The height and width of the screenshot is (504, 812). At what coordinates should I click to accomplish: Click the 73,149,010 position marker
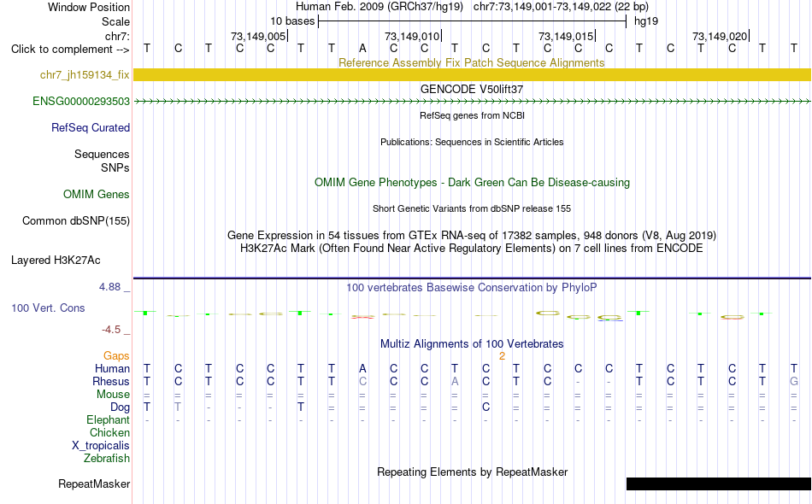[x=412, y=36]
